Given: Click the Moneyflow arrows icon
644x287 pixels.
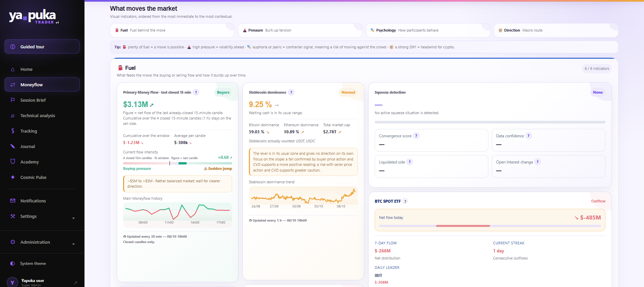Looking at the screenshot, I should [13, 85].
